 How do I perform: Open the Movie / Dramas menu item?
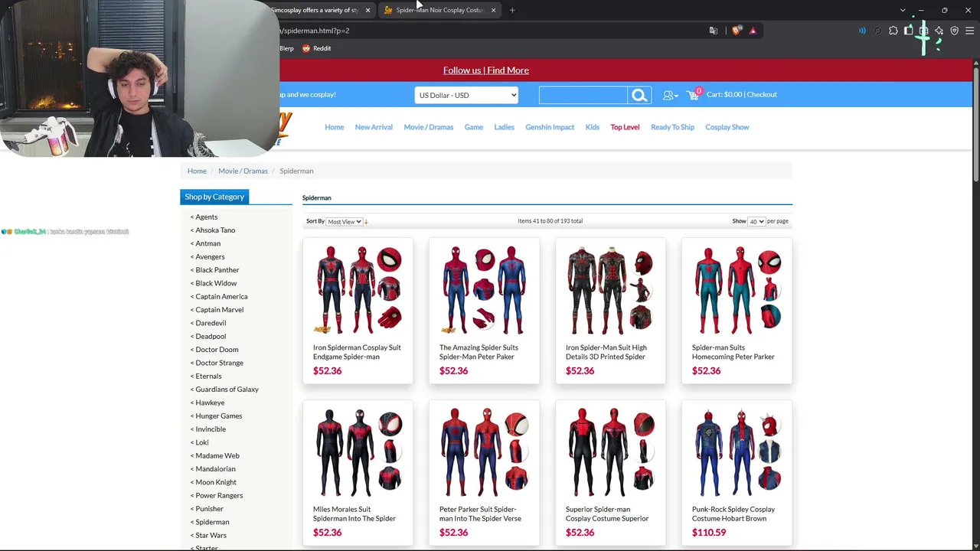(429, 127)
